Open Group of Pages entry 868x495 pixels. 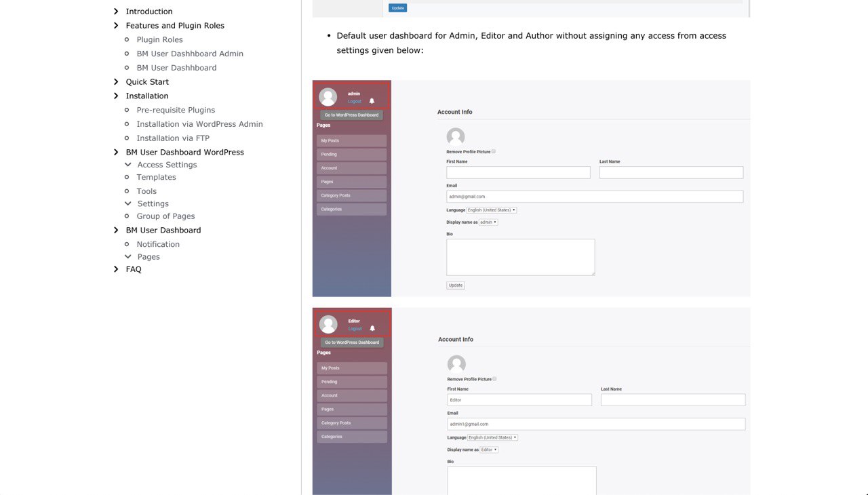tap(165, 216)
